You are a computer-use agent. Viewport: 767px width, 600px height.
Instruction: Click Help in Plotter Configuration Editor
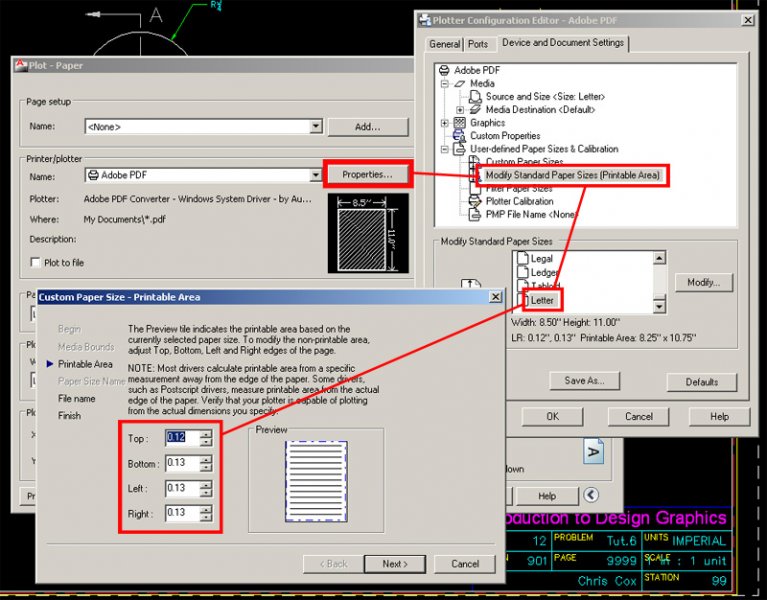719,416
